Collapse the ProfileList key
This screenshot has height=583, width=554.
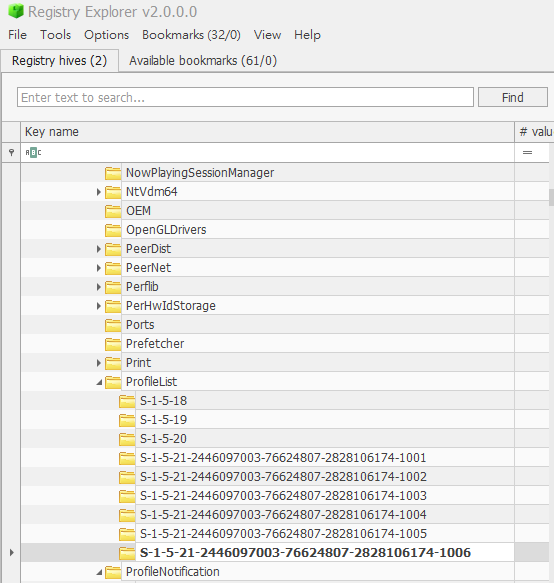[99, 382]
